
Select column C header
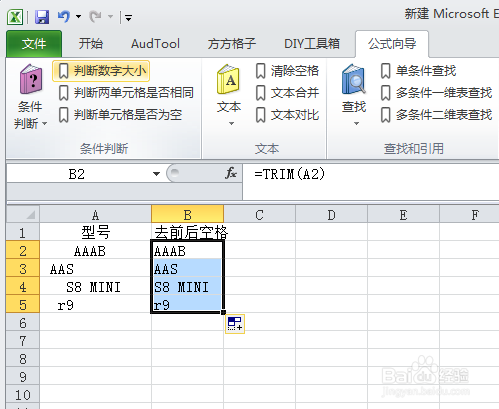[x=259, y=214]
